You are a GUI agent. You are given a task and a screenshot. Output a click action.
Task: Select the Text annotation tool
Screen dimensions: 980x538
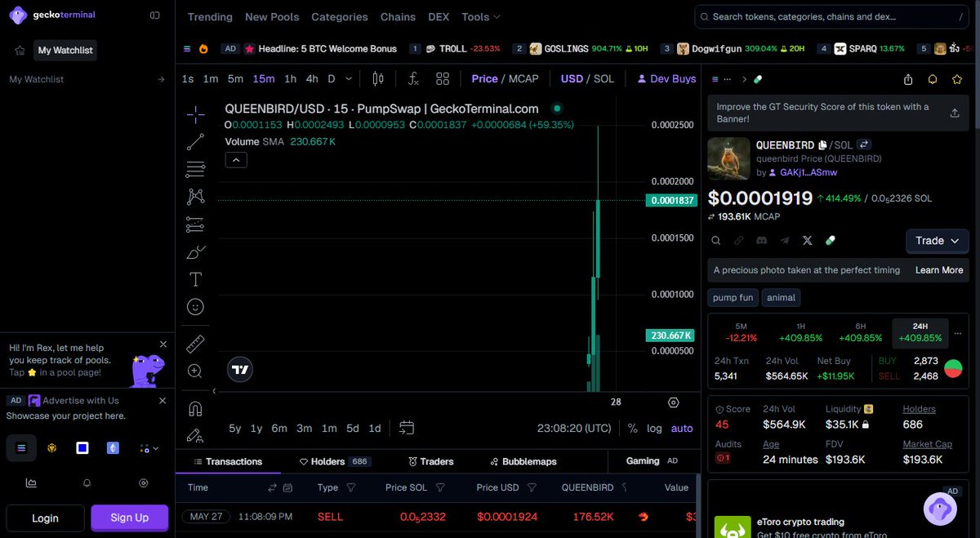[x=195, y=279]
